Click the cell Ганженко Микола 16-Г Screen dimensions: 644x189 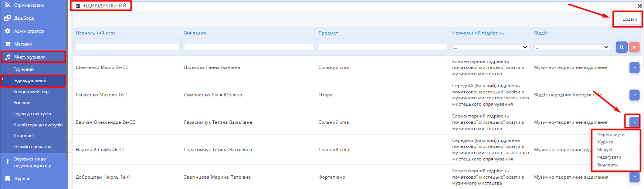point(102,95)
